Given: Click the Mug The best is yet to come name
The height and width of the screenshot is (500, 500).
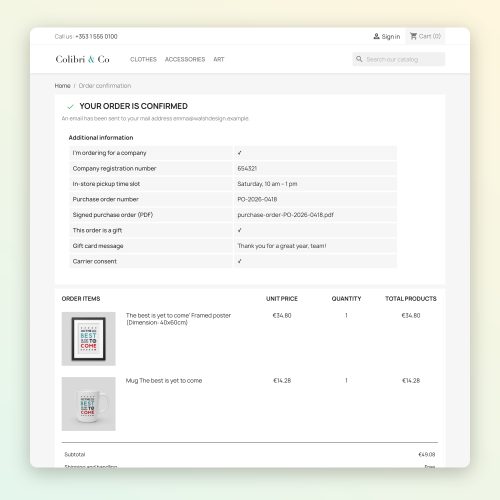Looking at the screenshot, I should pyautogui.click(x=164, y=381).
